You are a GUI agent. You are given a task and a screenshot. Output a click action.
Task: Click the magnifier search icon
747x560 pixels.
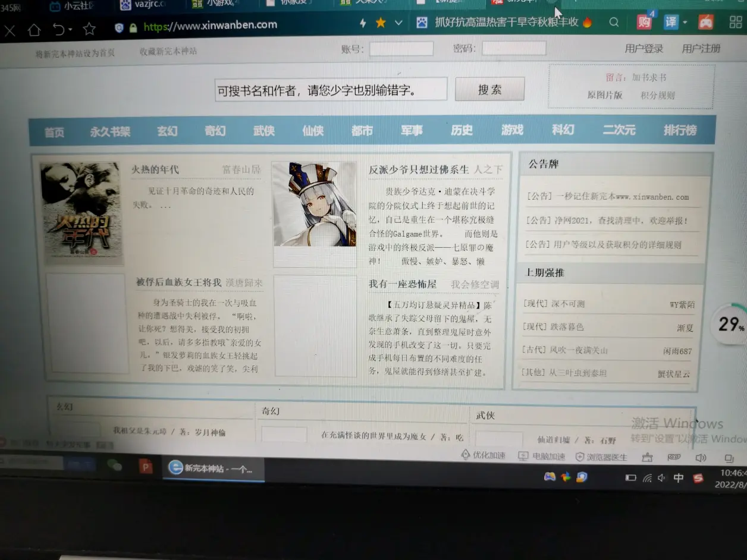click(614, 23)
